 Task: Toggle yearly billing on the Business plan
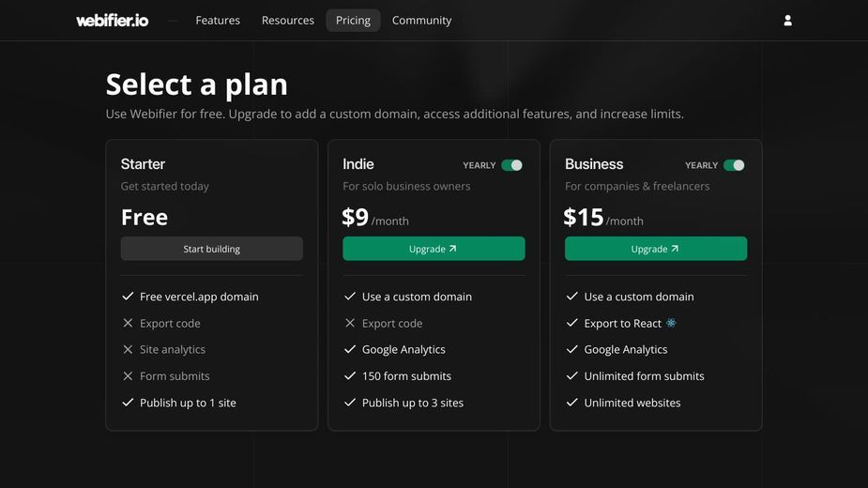pos(734,165)
